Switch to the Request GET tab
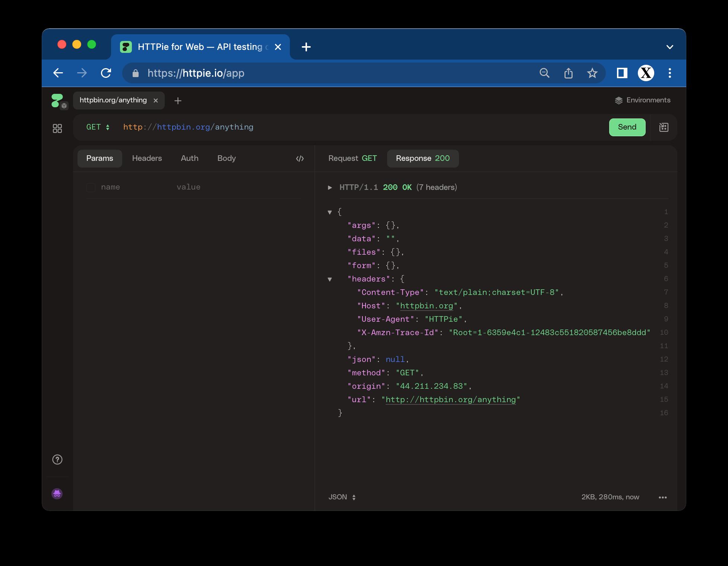The width and height of the screenshot is (728, 566). [352, 158]
